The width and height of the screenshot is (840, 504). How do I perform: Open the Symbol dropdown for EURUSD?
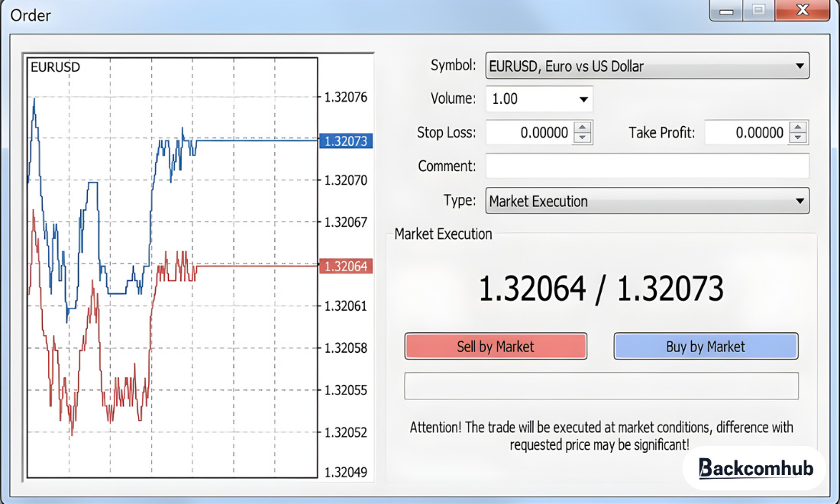click(x=647, y=66)
